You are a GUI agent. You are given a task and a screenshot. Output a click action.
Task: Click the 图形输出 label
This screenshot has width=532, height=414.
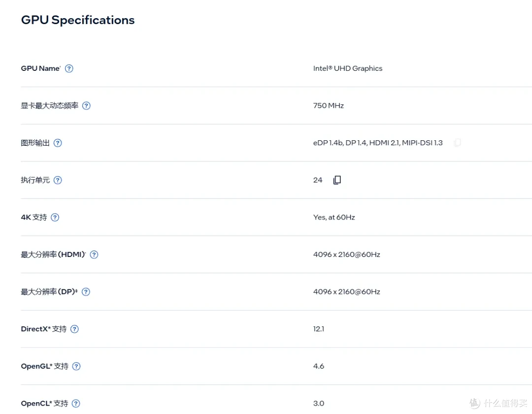35,143
